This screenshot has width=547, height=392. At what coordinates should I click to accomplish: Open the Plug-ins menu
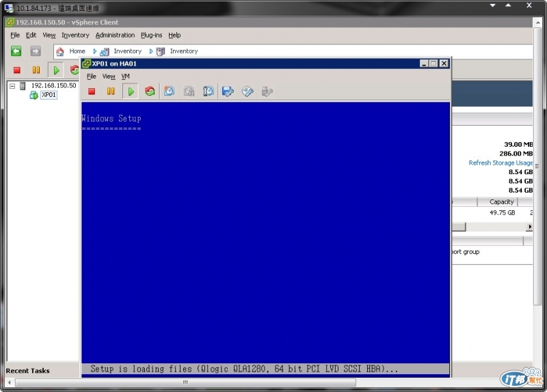coord(151,36)
